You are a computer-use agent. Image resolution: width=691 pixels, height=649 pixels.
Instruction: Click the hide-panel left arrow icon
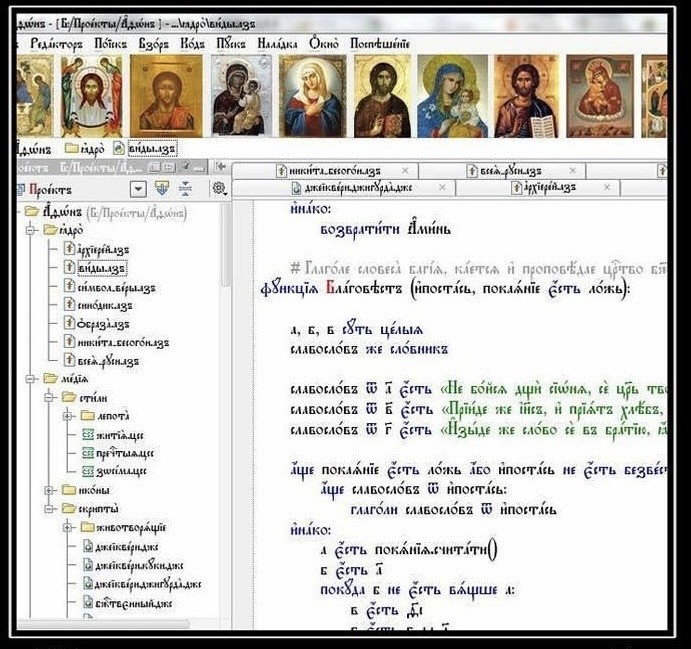[x=221, y=167]
